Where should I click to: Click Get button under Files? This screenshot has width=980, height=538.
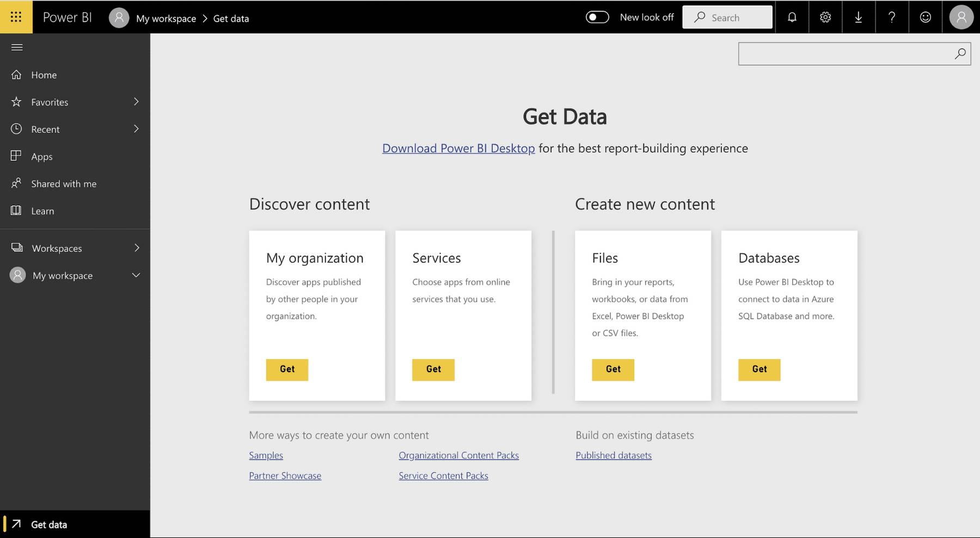point(612,369)
